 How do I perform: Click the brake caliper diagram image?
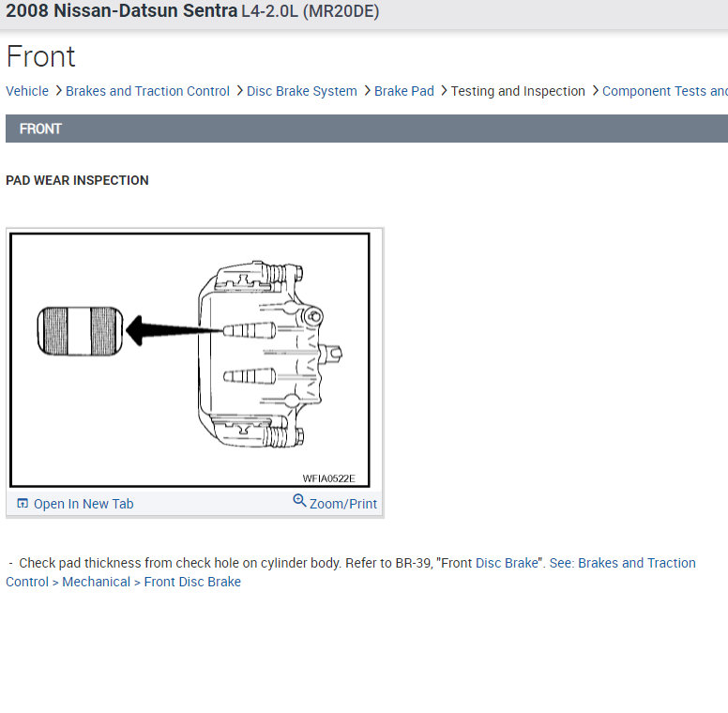190,359
